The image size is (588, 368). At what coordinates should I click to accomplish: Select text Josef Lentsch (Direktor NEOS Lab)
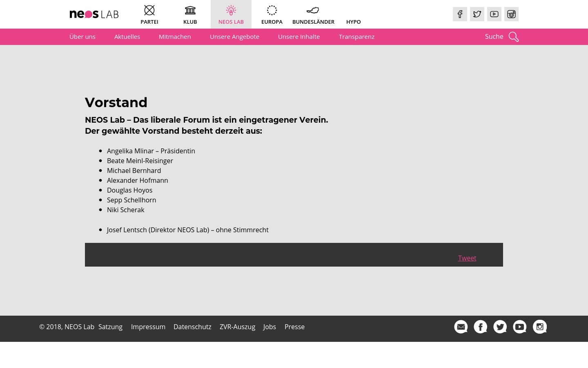click(x=158, y=230)
